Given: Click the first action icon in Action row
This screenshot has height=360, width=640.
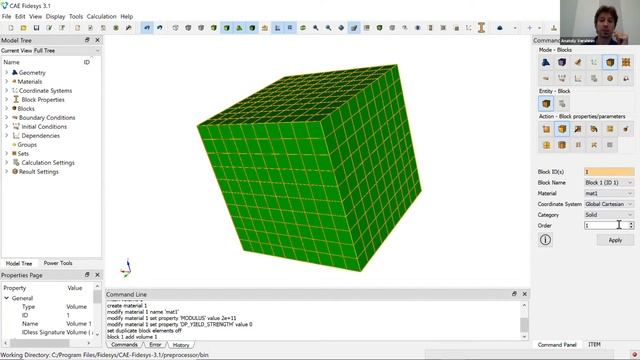Looking at the screenshot, I should click(546, 129).
